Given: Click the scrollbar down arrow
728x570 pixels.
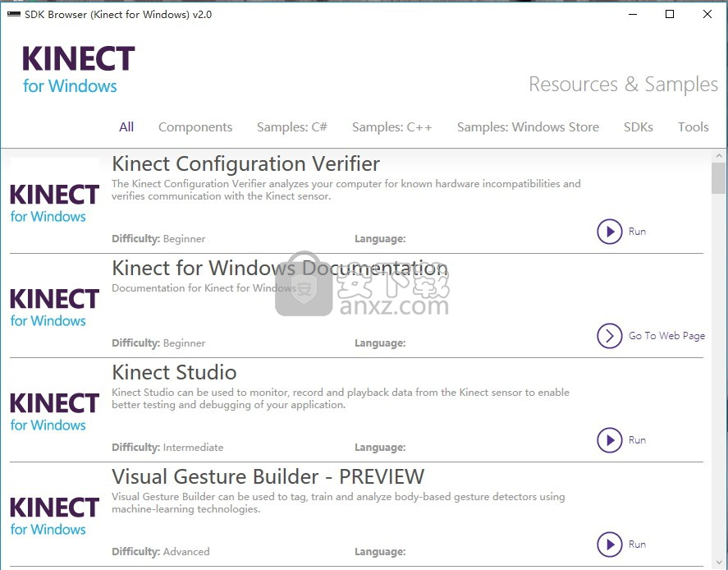Looking at the screenshot, I should click(x=719, y=563).
